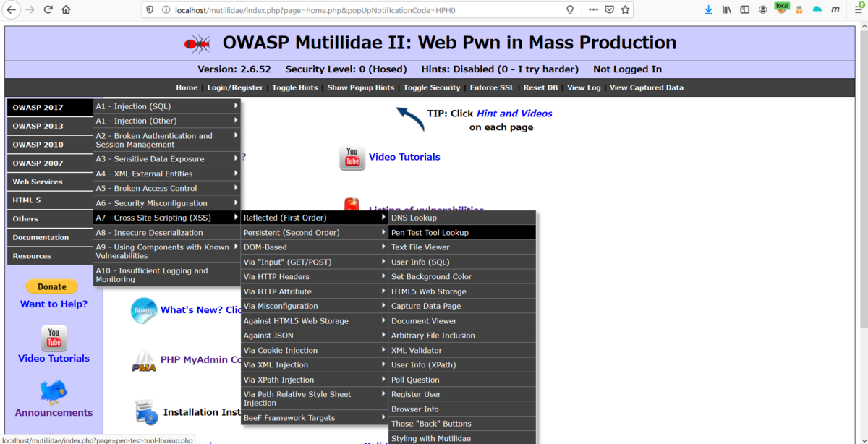Open page actions three-dots menu
The height and width of the screenshot is (444, 868).
pyautogui.click(x=593, y=9)
